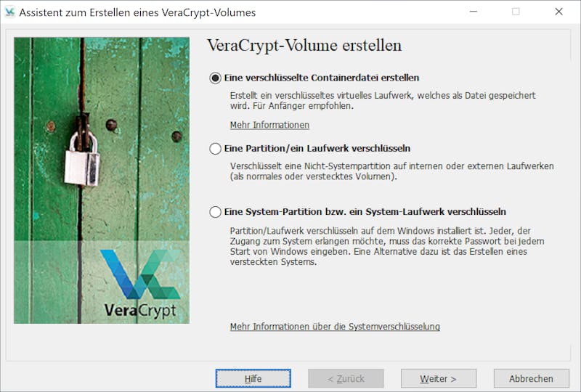The height and width of the screenshot is (392, 581).
Task: Minimize the VeraCrypt wizard window
Action: 474,12
